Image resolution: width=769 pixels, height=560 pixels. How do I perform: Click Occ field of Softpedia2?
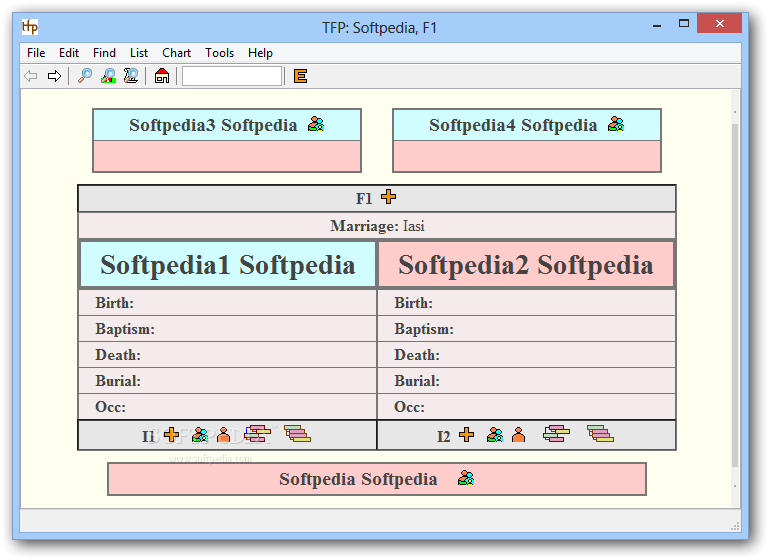(x=526, y=407)
